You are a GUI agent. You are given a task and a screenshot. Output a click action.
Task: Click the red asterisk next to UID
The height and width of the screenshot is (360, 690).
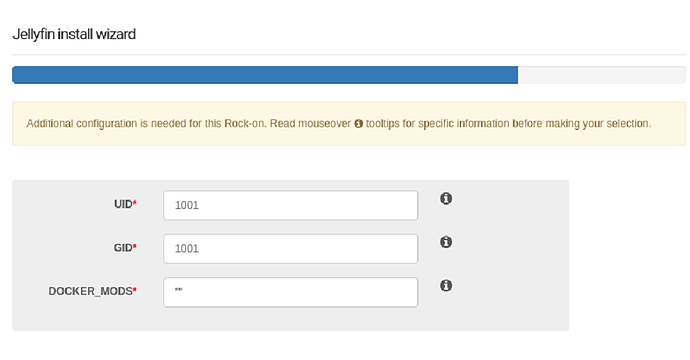click(135, 203)
